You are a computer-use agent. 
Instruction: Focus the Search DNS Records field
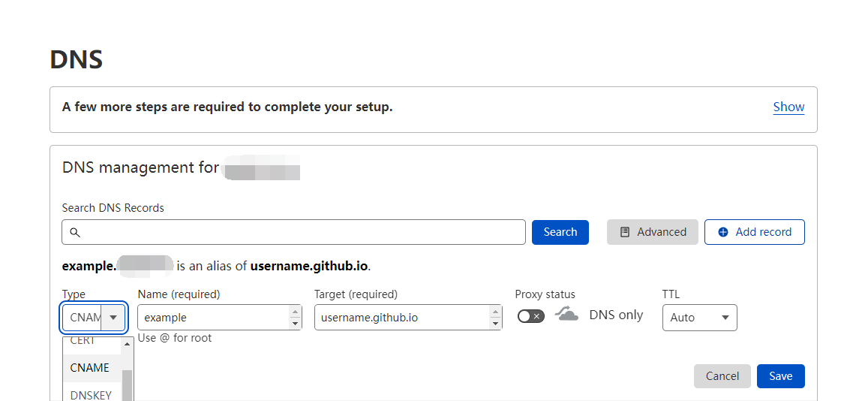[x=300, y=233]
